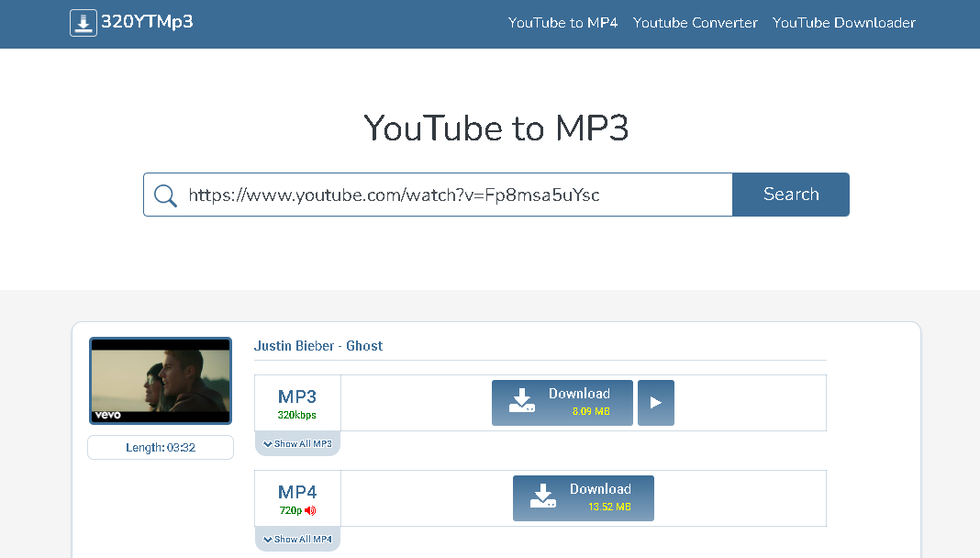Select the Justin Bieber - Ghost title
The width and height of the screenshot is (980, 558).
pos(317,346)
